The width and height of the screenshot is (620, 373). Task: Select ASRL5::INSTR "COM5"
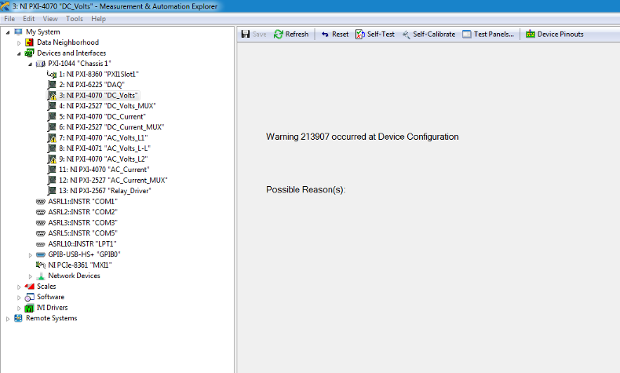point(83,233)
